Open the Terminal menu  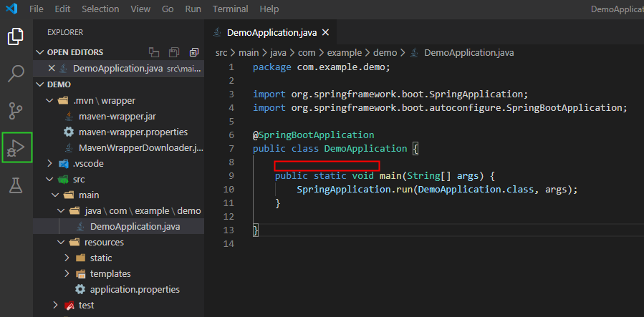(231, 9)
